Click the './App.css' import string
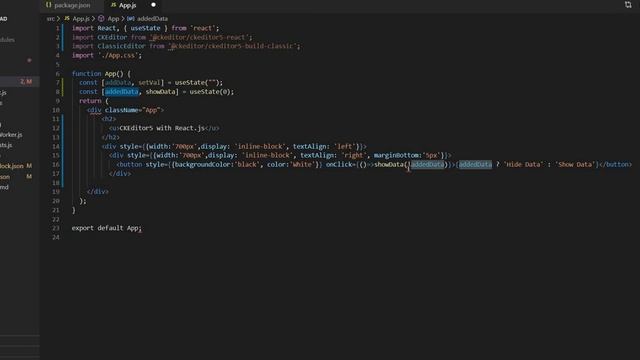The height and width of the screenshot is (360, 640). pyautogui.click(x=118, y=56)
